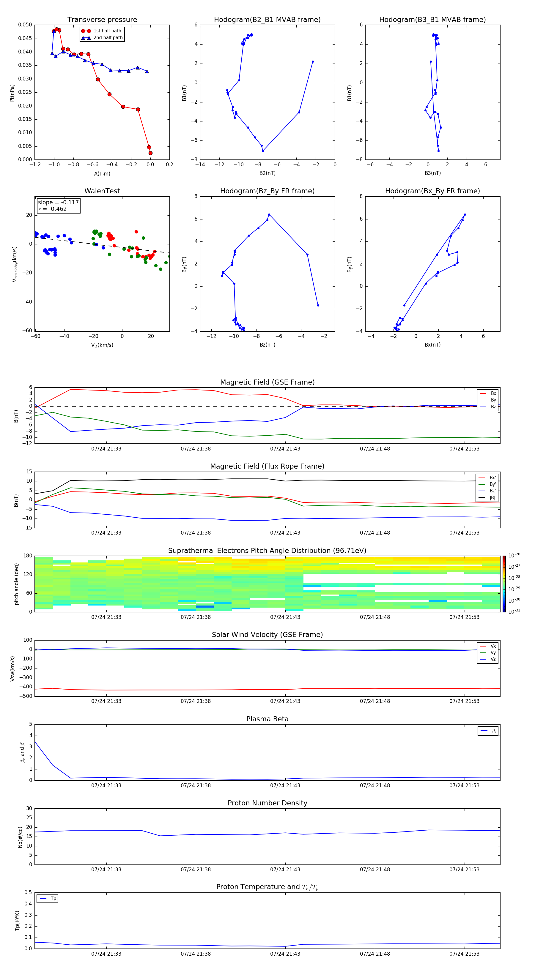
Task: Click the 'Bx(nT)' x-axis label
Action: [432, 345]
